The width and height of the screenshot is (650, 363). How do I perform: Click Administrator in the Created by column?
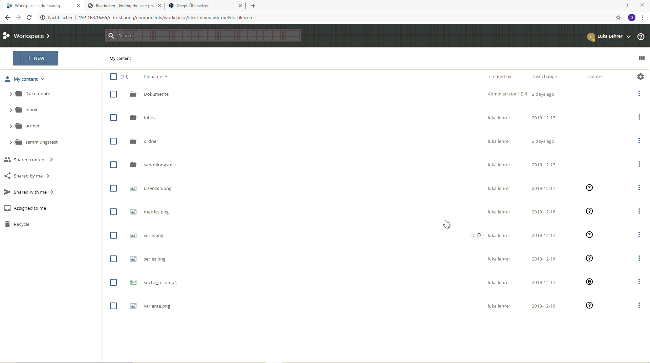point(507,94)
